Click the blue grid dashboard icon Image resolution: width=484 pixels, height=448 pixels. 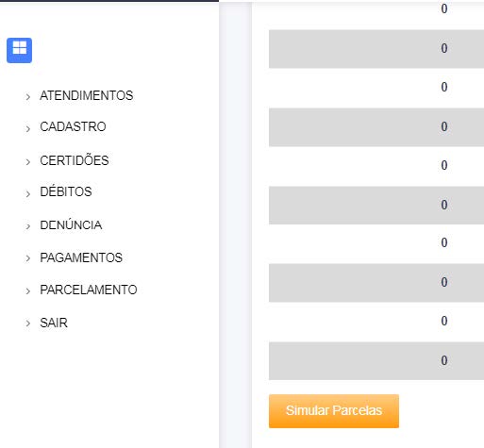coord(19,50)
